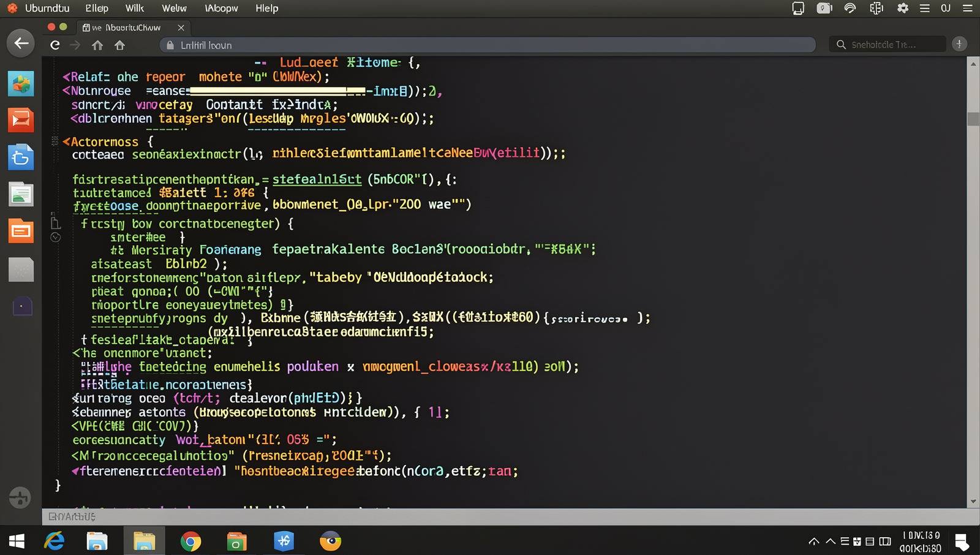
Task: Open the Welw menu
Action: coord(175,8)
